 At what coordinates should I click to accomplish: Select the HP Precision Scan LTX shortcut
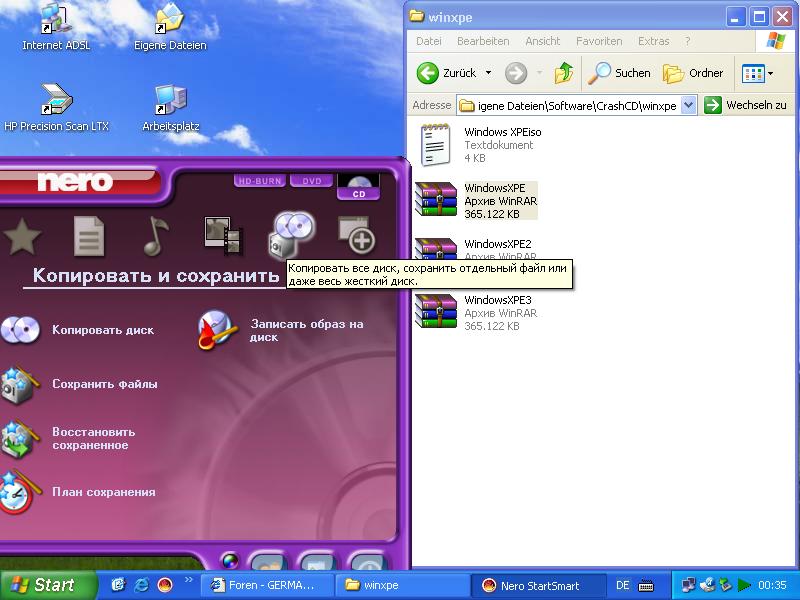click(56, 108)
